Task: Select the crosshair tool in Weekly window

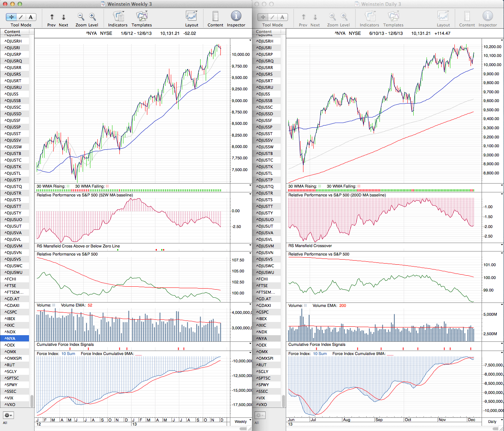Action: [x=11, y=17]
